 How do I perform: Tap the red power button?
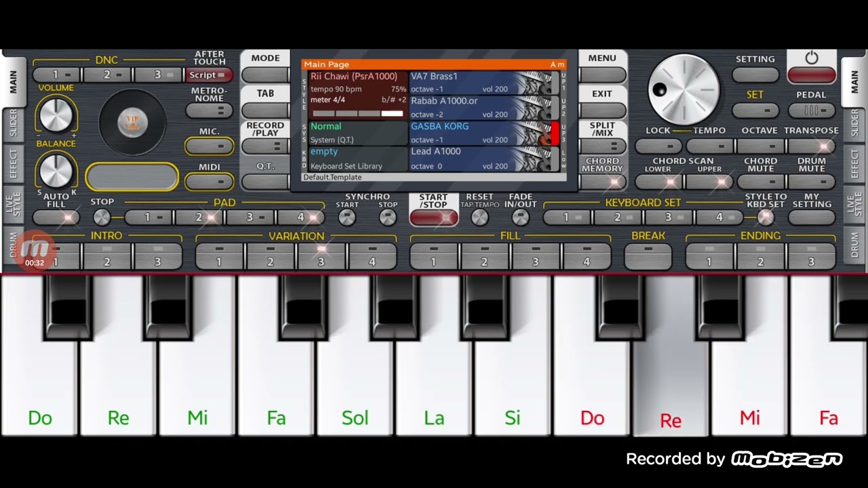812,75
